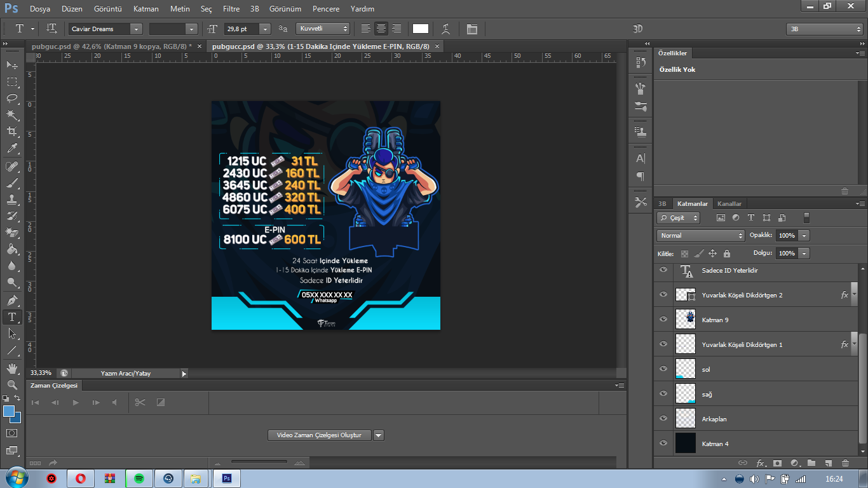
Task: Select the Rectangular Marquee tool
Action: [12, 81]
